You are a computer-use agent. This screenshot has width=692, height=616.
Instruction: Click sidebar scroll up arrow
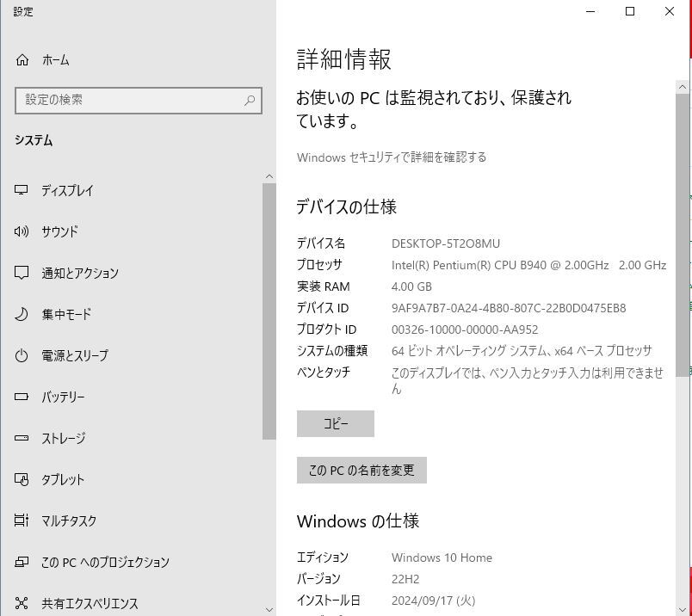coord(269,176)
